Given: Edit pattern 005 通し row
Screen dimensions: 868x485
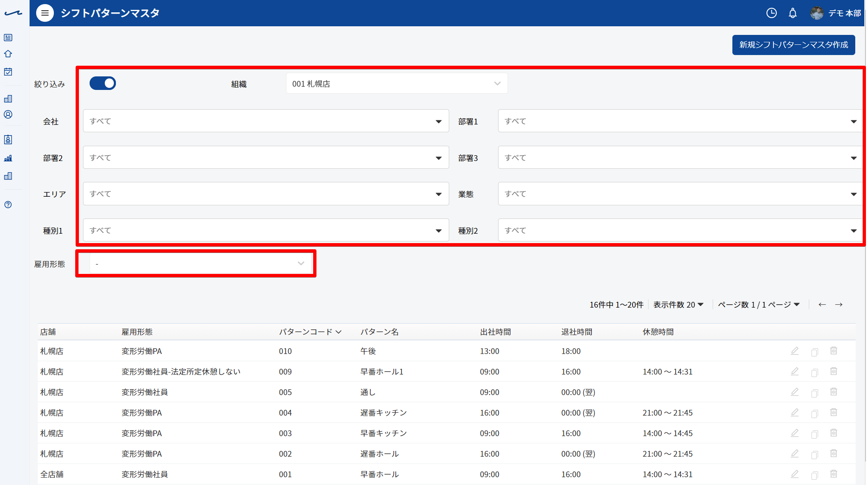Looking at the screenshot, I should [x=795, y=392].
